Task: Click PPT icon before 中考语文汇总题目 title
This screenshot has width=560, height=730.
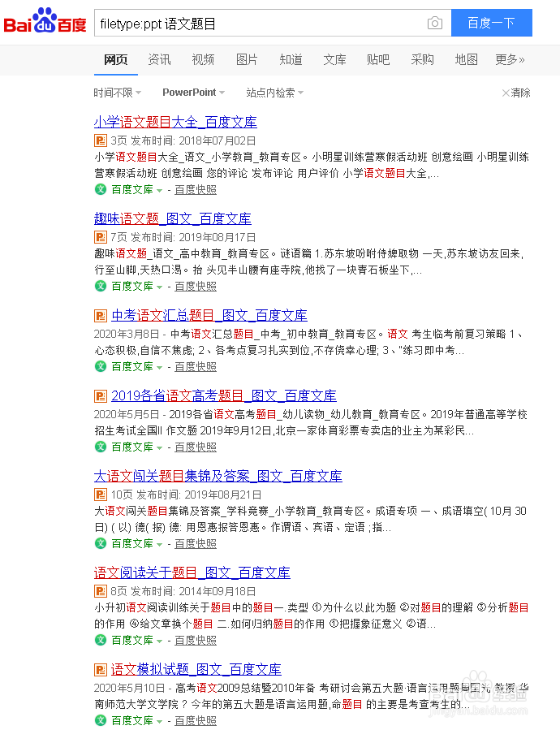Action: click(101, 316)
